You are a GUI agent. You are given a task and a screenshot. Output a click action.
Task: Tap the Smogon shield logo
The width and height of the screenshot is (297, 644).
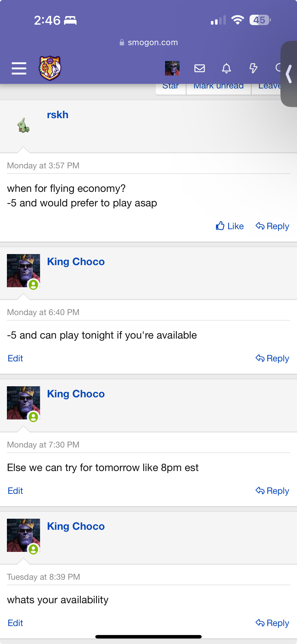(x=50, y=68)
